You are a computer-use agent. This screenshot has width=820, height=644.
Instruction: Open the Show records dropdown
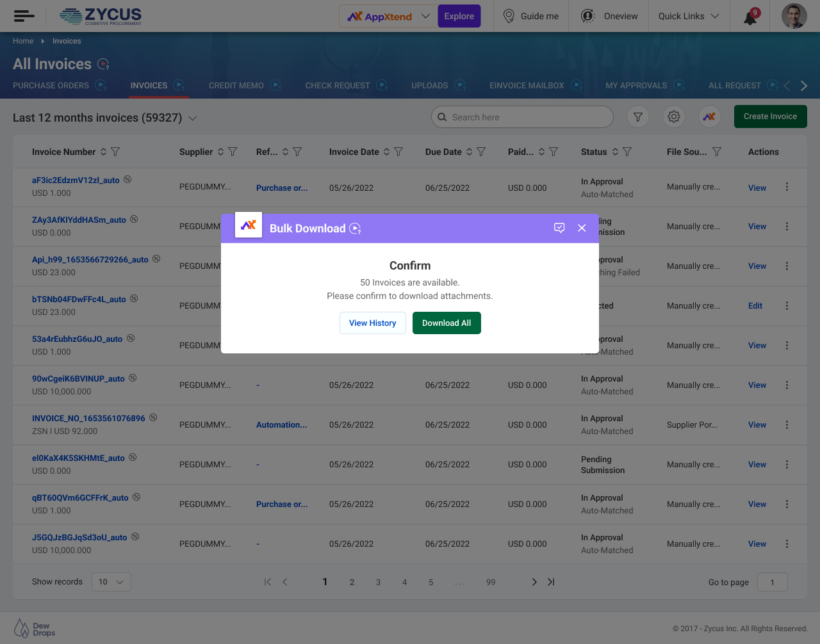[111, 582]
